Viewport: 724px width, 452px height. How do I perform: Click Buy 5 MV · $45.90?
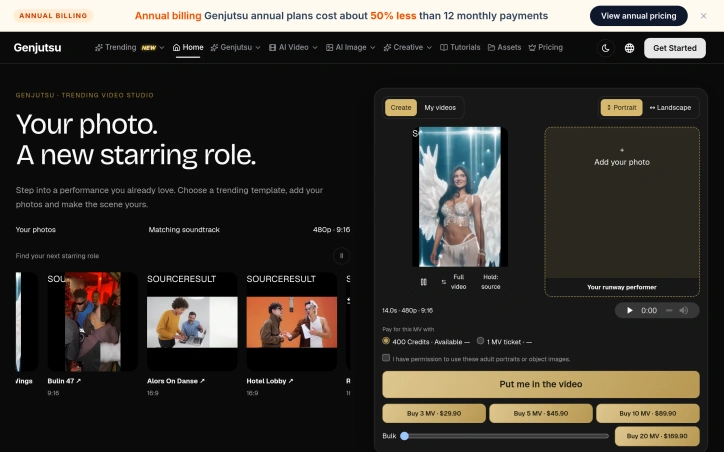[x=541, y=413]
